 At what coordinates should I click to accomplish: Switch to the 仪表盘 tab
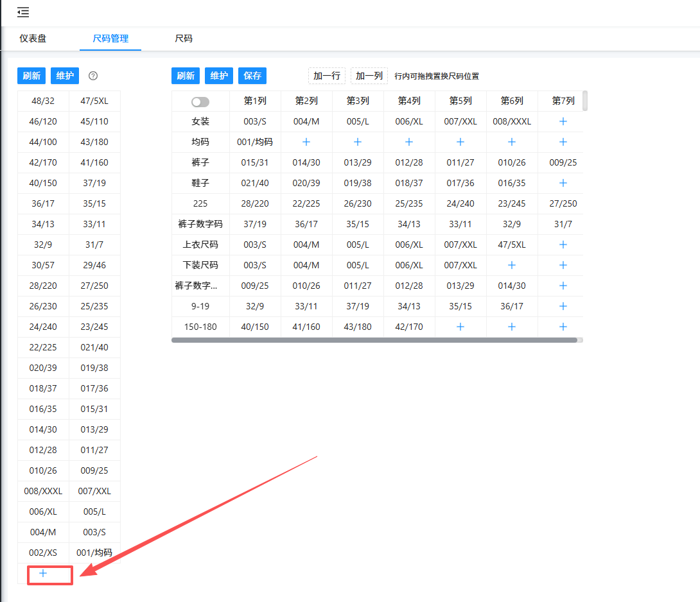pyautogui.click(x=33, y=39)
